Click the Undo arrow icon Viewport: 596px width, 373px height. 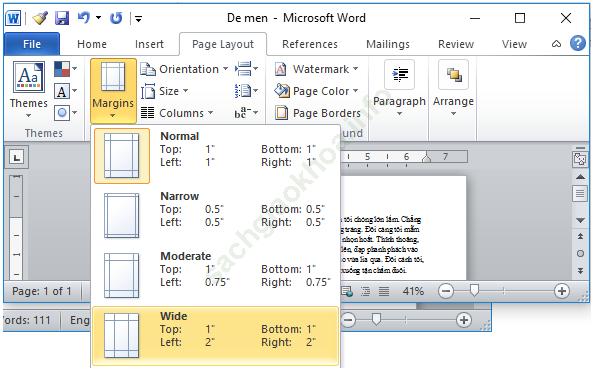pos(83,17)
